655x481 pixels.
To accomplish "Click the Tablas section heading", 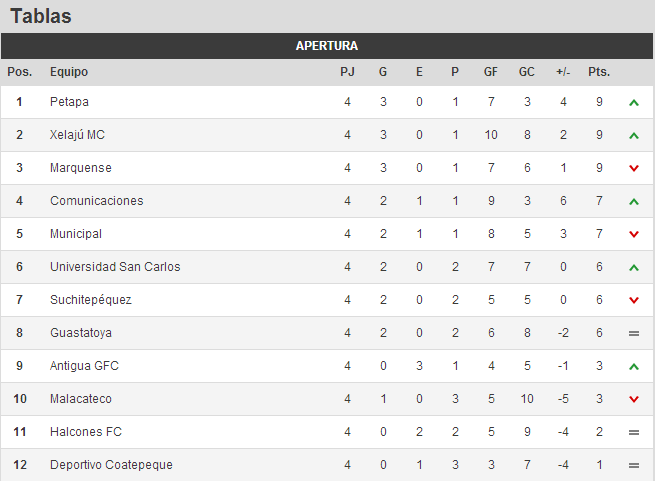I will [x=41, y=16].
